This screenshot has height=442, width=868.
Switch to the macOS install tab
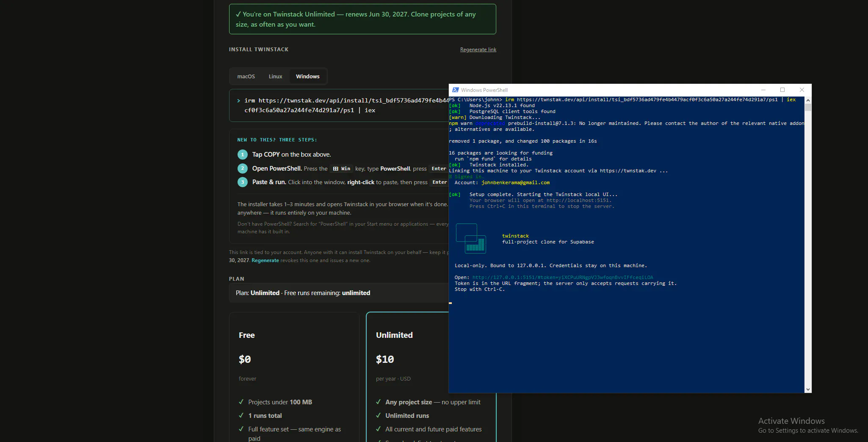[246, 77]
